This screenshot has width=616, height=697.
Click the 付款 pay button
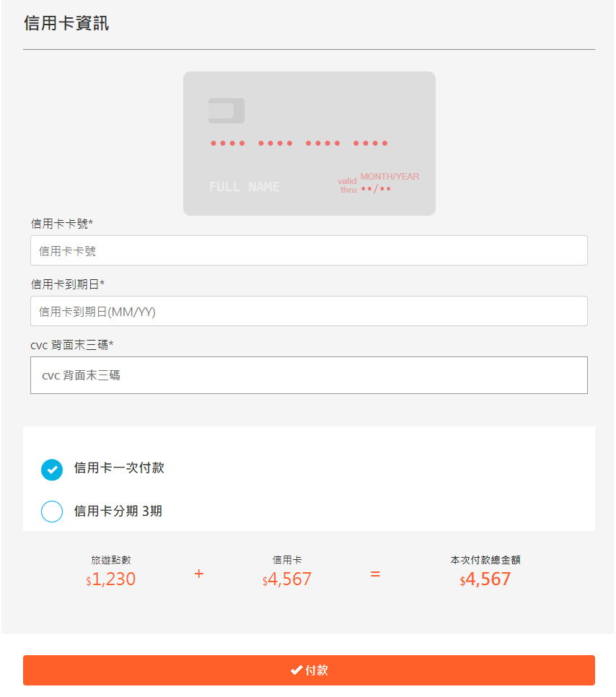(309, 670)
